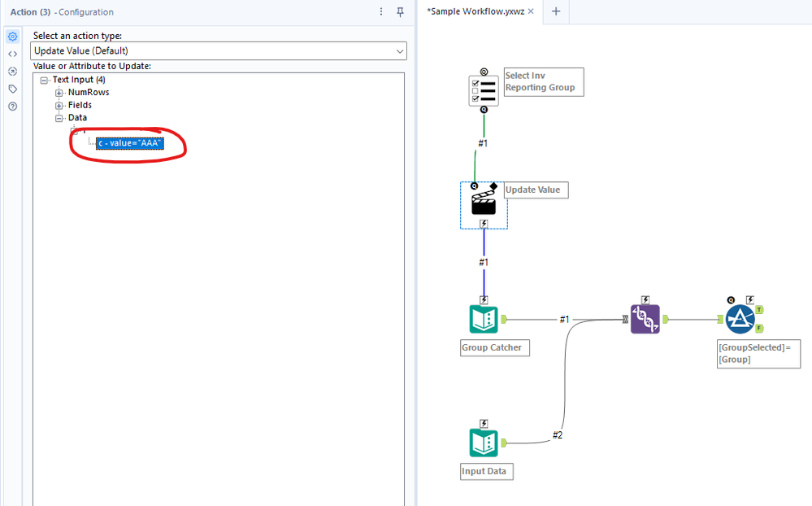Click the Group Catcher output anchor
Image resolution: width=812 pixels, height=506 pixels.
(x=504, y=320)
